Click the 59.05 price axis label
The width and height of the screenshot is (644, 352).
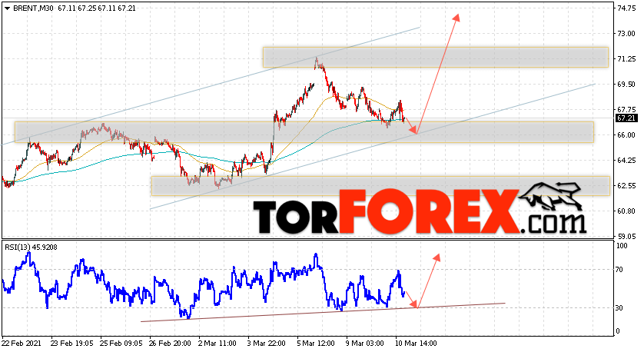(626, 237)
